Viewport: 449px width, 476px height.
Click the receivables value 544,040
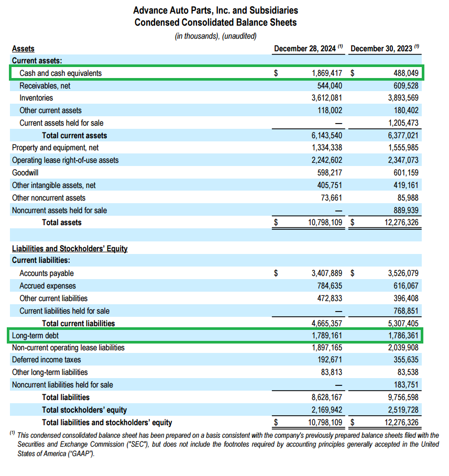coord(330,86)
